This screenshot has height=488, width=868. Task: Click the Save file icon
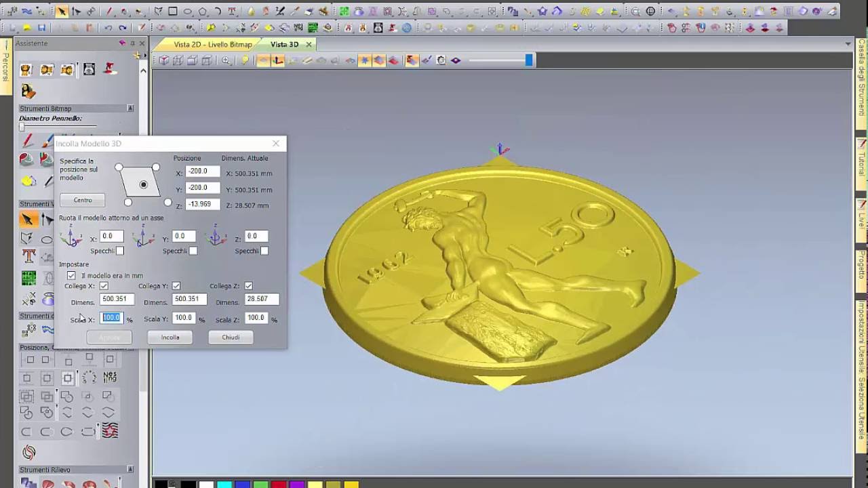tap(41, 28)
